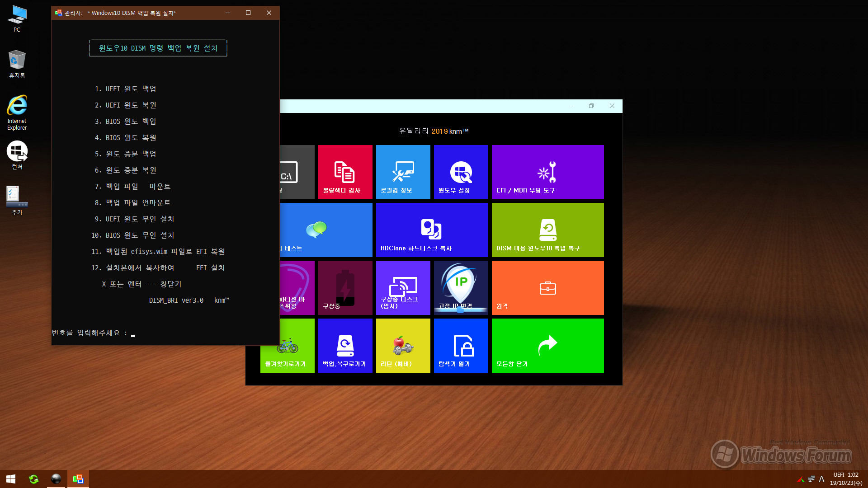Open the Windows Start button
The width and height of the screenshot is (868, 488).
click(11, 479)
